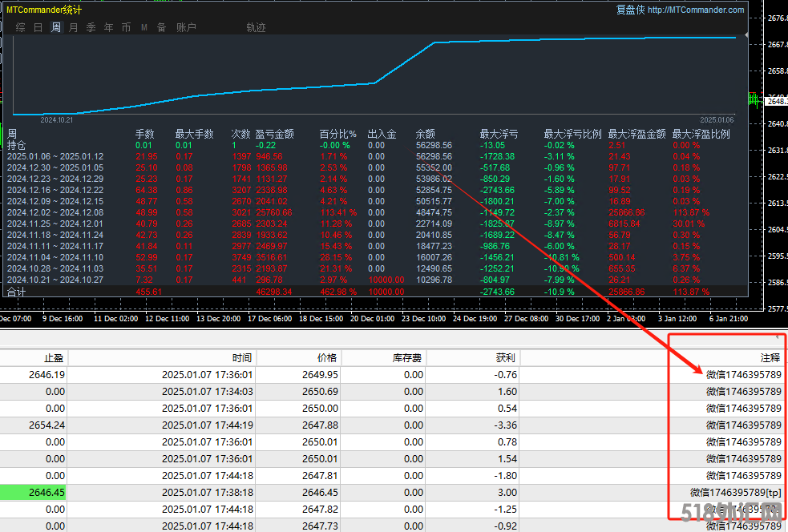The height and width of the screenshot is (532, 788).
Task: Click price cell 2647.73
Action: point(320,526)
